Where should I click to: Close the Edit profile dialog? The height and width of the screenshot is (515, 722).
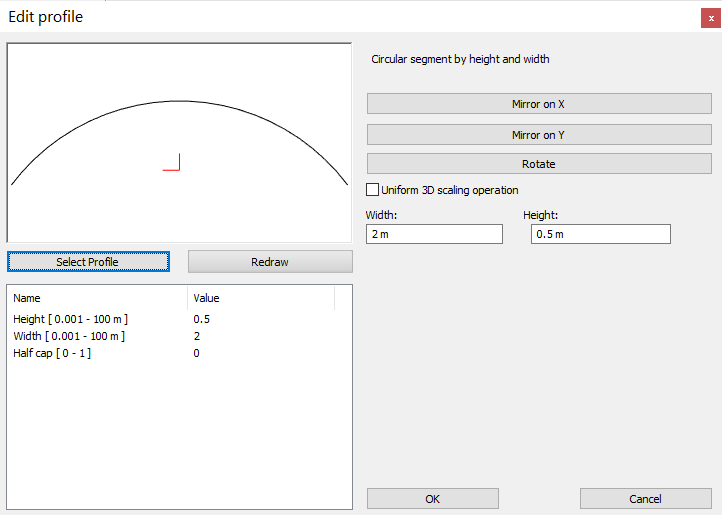(x=710, y=18)
